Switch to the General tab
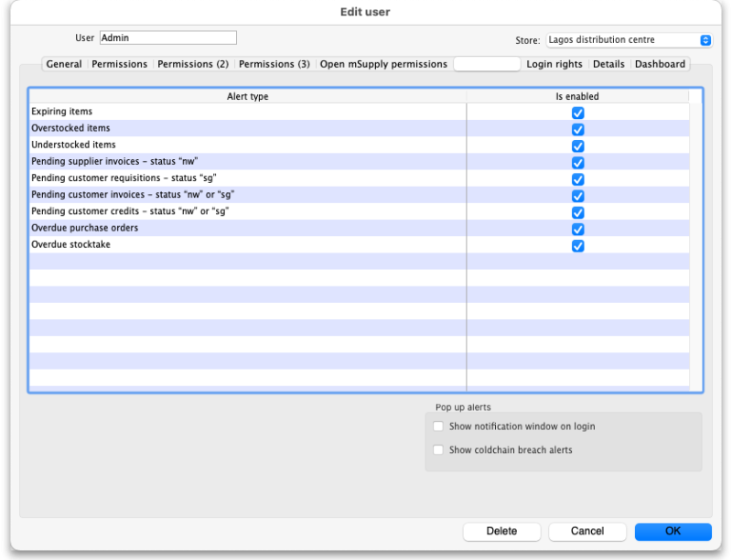Screen dimensions: 732x560 tap(63, 64)
